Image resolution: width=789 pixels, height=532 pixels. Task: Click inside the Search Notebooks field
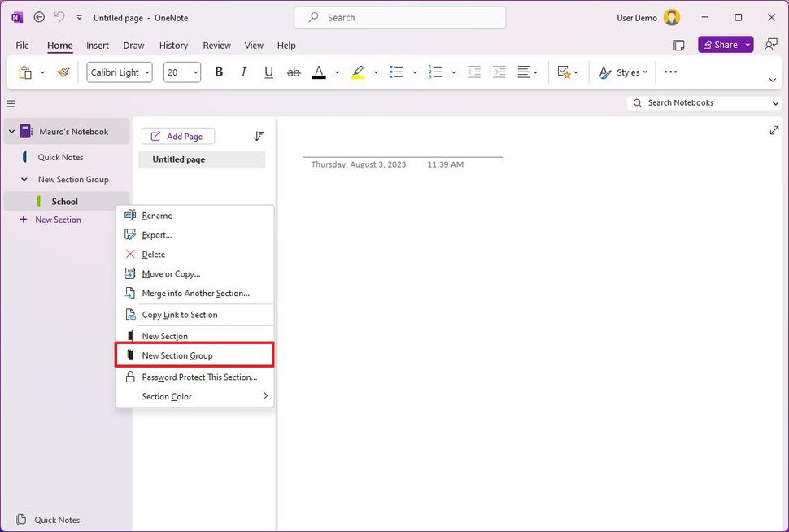click(700, 103)
